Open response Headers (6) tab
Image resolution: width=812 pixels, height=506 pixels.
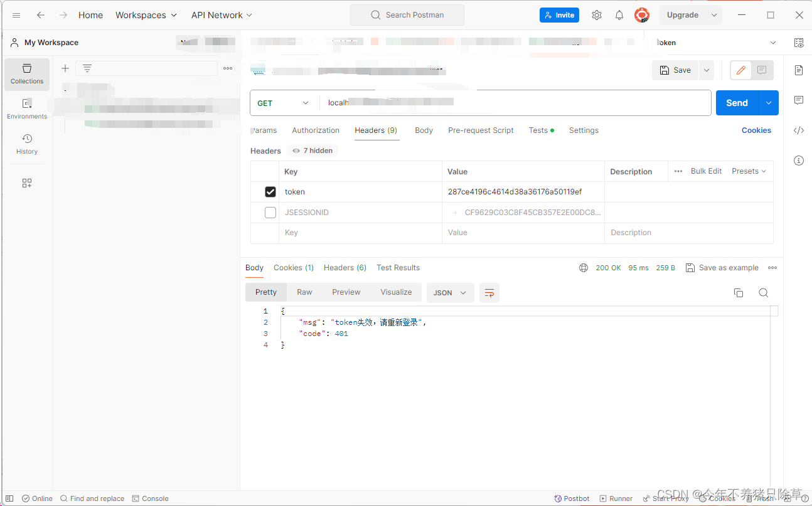click(x=345, y=268)
